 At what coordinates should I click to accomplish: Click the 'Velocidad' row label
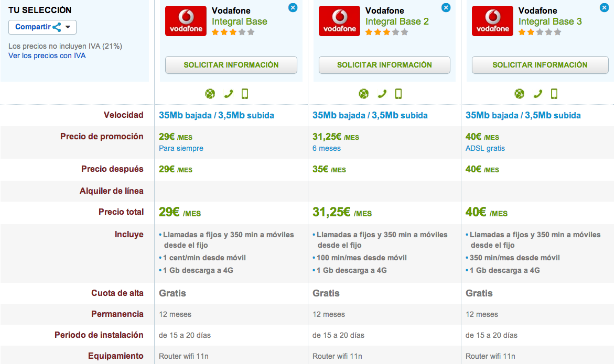124,115
